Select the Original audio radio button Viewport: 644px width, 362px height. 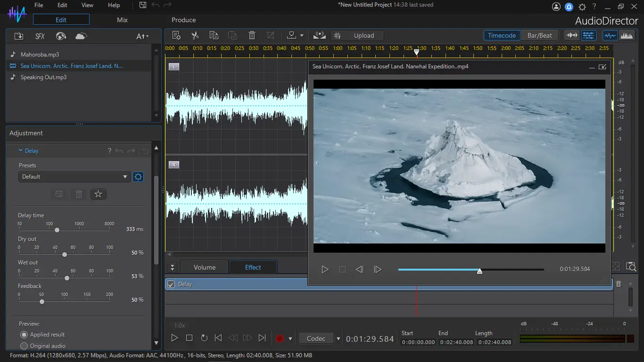[x=24, y=346]
